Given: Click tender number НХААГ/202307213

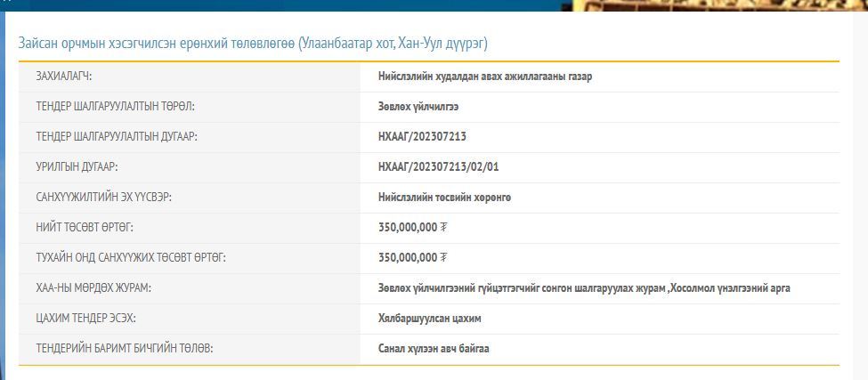Looking at the screenshot, I should [422, 137].
